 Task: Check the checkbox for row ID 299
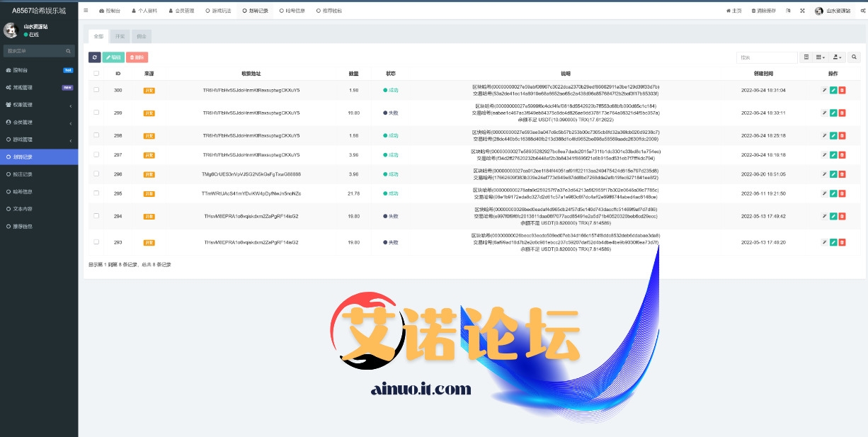96,113
